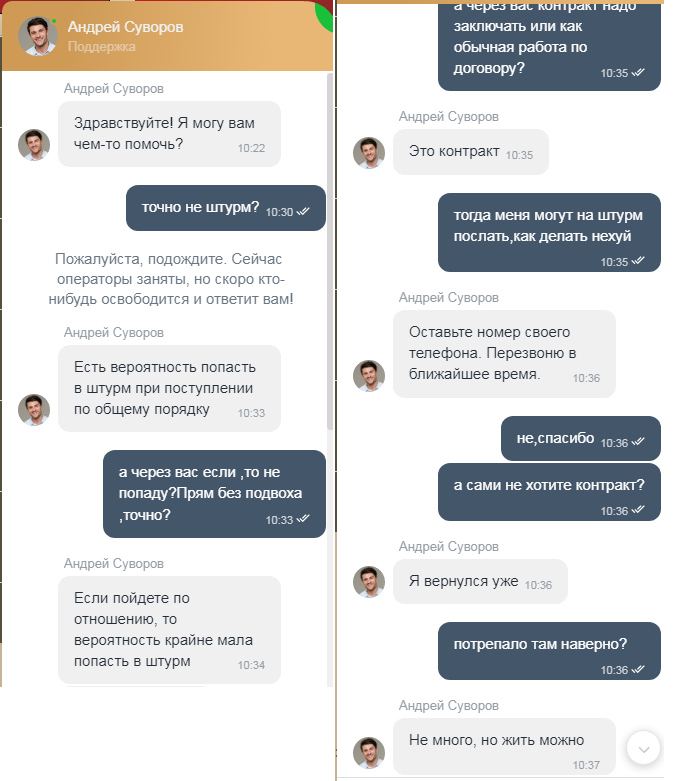This screenshot has height=781, width=675.
Task: Click the avatar beside "Есть вероятность попасть" message
Action: point(34,410)
